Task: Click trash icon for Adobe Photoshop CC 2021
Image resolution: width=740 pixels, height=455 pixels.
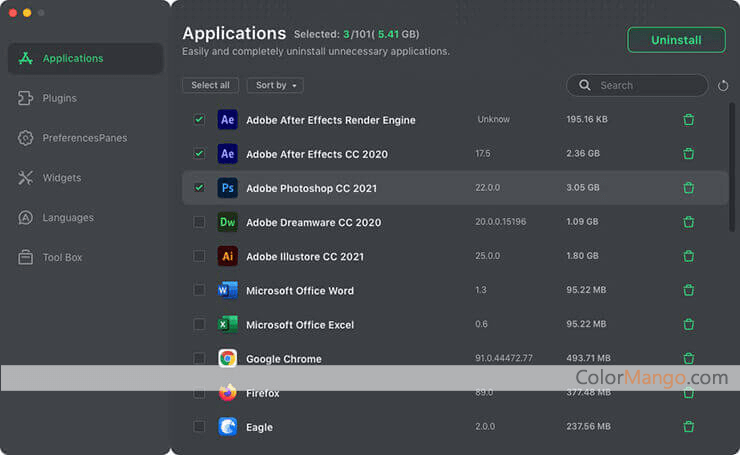Action: pyautogui.click(x=688, y=188)
